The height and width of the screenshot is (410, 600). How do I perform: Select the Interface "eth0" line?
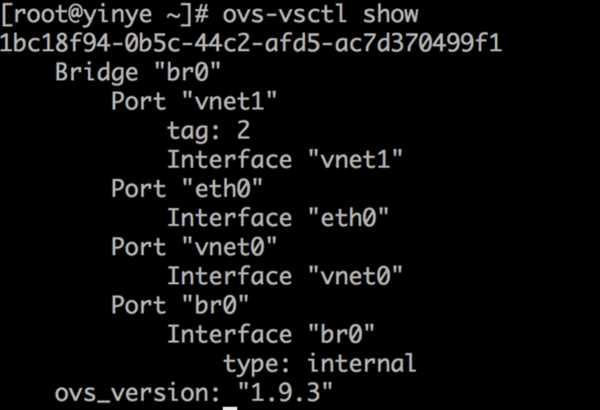coord(277,218)
